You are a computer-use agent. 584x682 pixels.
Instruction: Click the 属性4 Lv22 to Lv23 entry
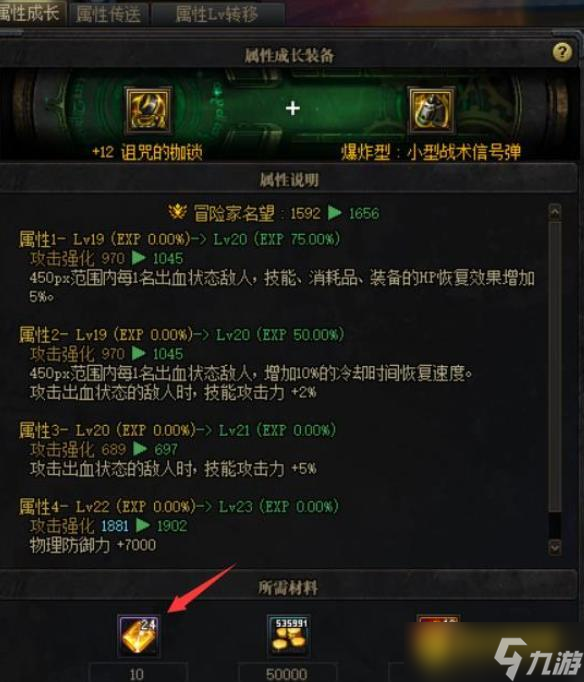click(179, 507)
